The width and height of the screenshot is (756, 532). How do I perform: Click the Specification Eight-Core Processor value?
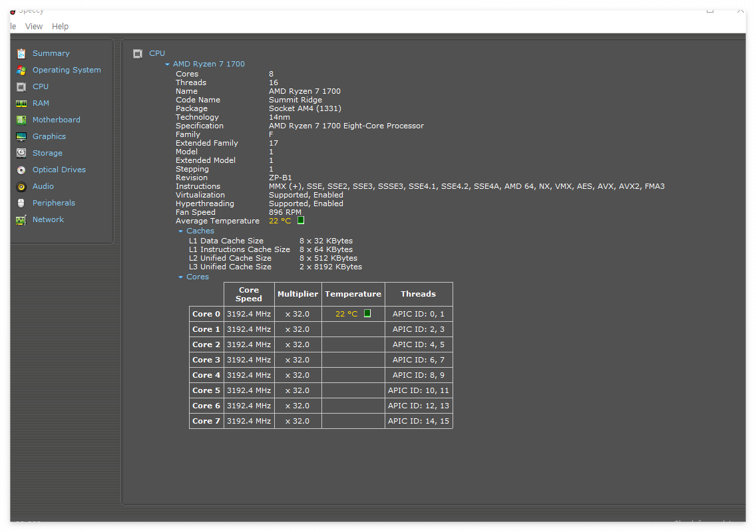tap(347, 126)
